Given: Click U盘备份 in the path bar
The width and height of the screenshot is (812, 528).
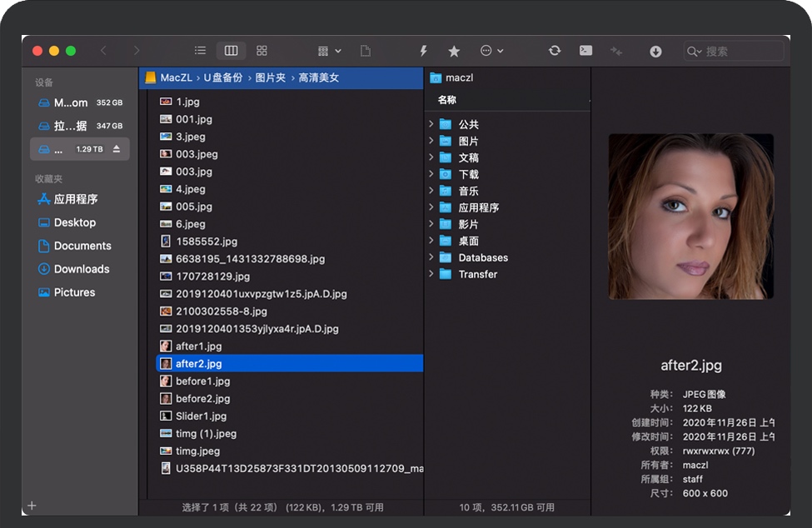Looking at the screenshot, I should coord(223,77).
